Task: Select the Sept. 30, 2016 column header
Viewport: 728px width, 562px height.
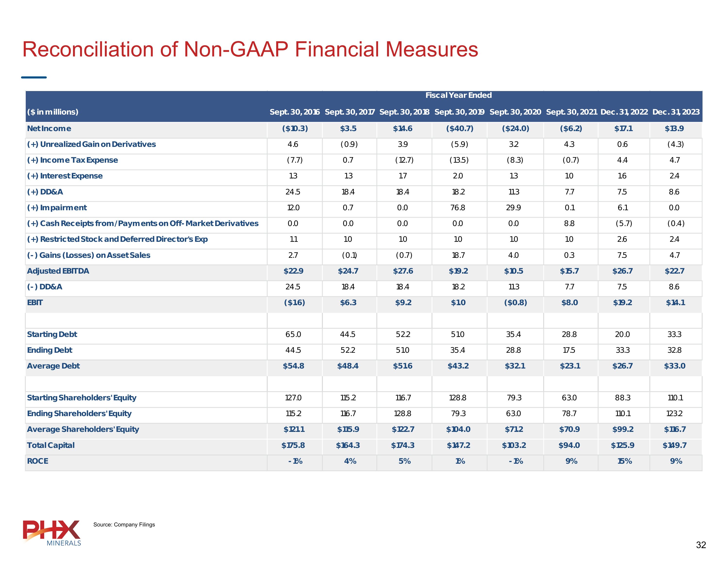Action: (x=294, y=112)
